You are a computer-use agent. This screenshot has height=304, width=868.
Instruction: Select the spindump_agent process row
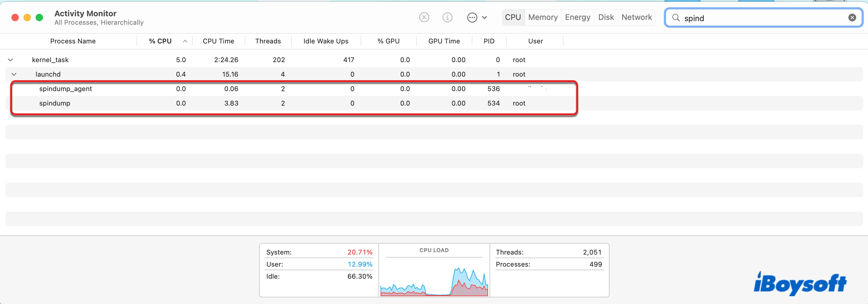click(66, 89)
